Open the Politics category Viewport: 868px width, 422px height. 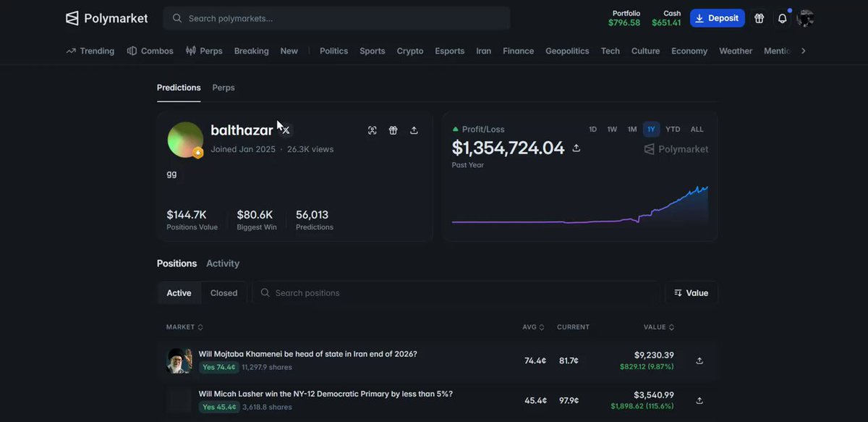(x=333, y=51)
